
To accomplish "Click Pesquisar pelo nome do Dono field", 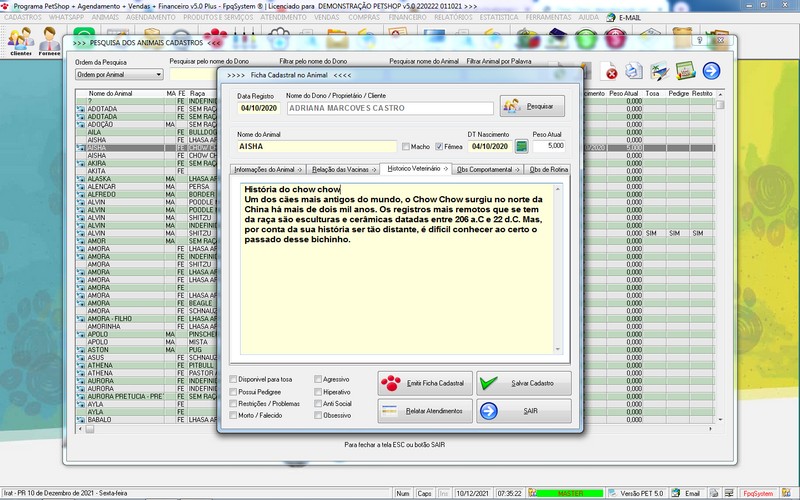I will (x=194, y=74).
